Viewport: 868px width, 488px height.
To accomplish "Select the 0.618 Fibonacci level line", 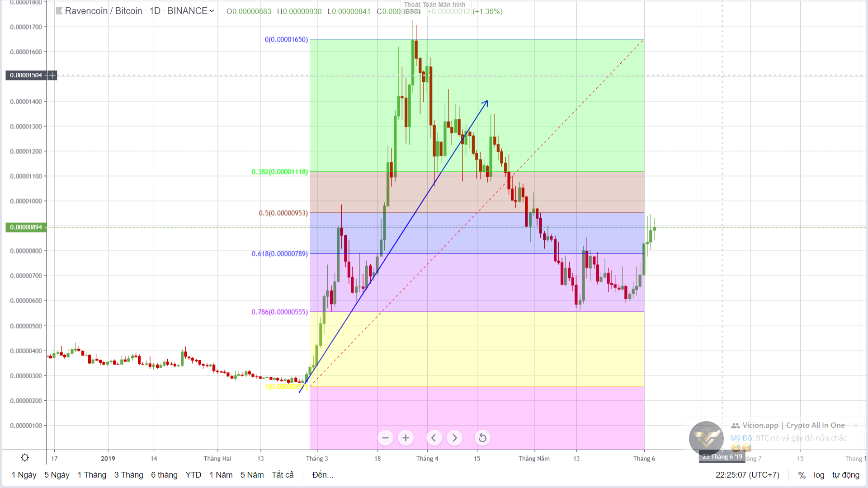I will click(477, 253).
